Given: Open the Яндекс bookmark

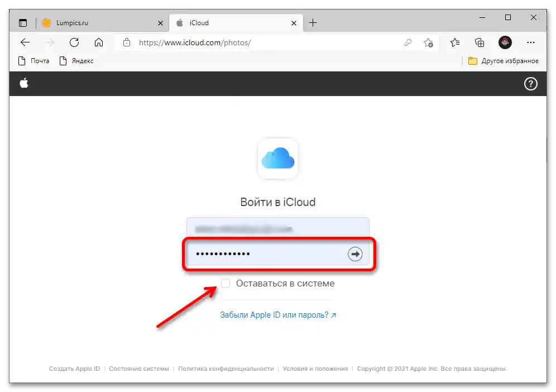Looking at the screenshot, I should [76, 61].
